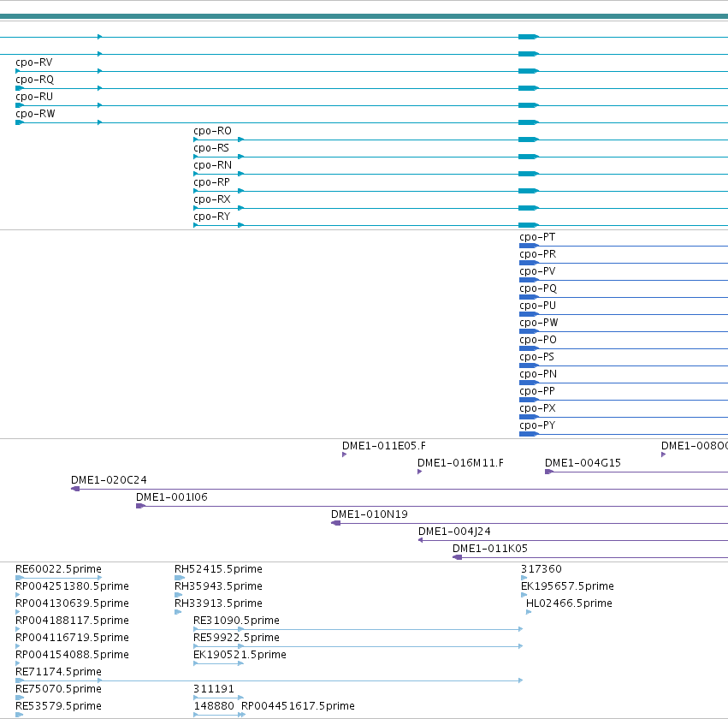Click the cpo-PQ protein feature
The width and height of the screenshot is (728, 719).
[x=623, y=297]
